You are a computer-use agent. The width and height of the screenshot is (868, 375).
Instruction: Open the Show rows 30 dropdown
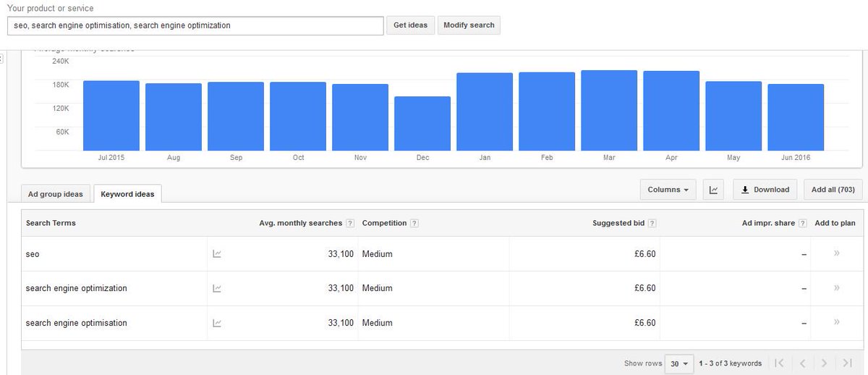(680, 363)
